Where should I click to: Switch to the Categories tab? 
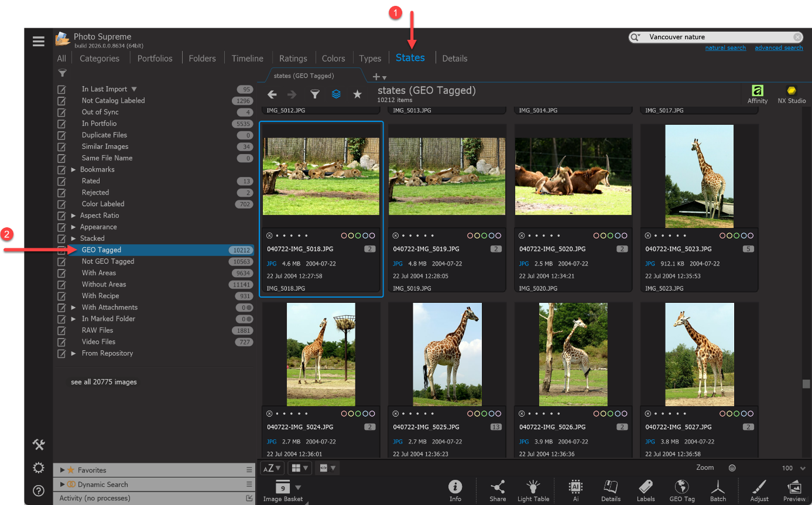pos(100,59)
